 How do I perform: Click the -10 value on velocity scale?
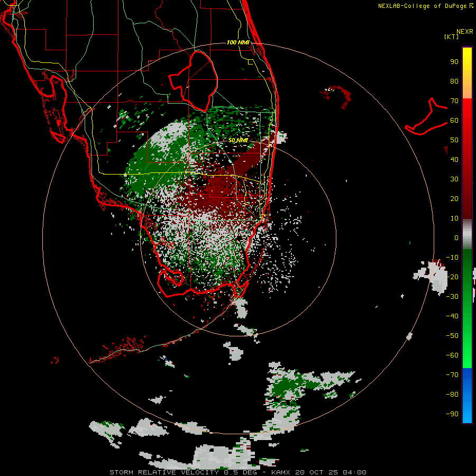pos(452,258)
